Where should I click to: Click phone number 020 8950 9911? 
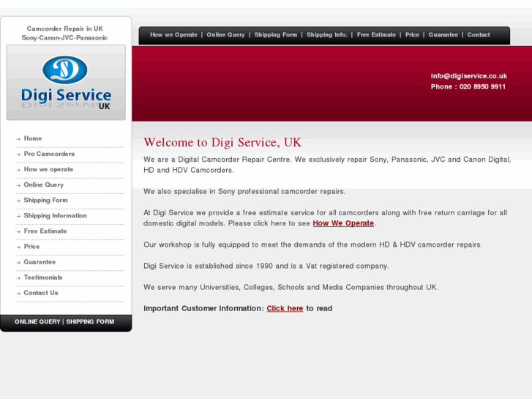coord(482,86)
